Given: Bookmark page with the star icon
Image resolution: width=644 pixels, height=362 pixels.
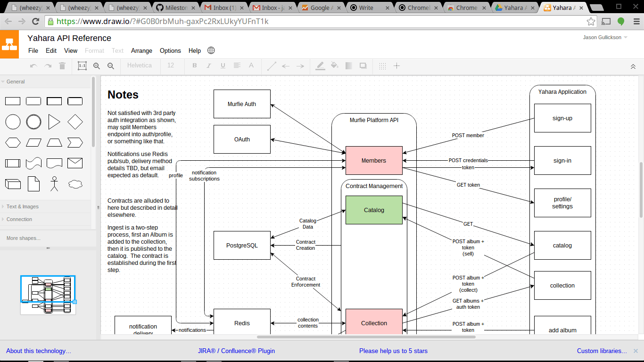Looking at the screenshot, I should coord(591,21).
